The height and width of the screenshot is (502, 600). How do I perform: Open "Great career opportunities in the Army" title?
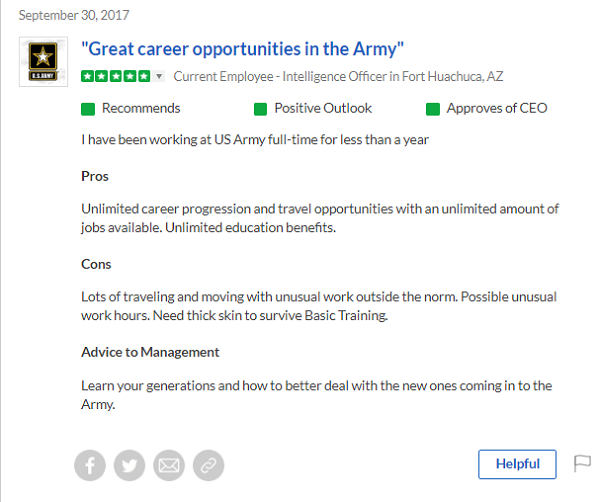(x=242, y=48)
